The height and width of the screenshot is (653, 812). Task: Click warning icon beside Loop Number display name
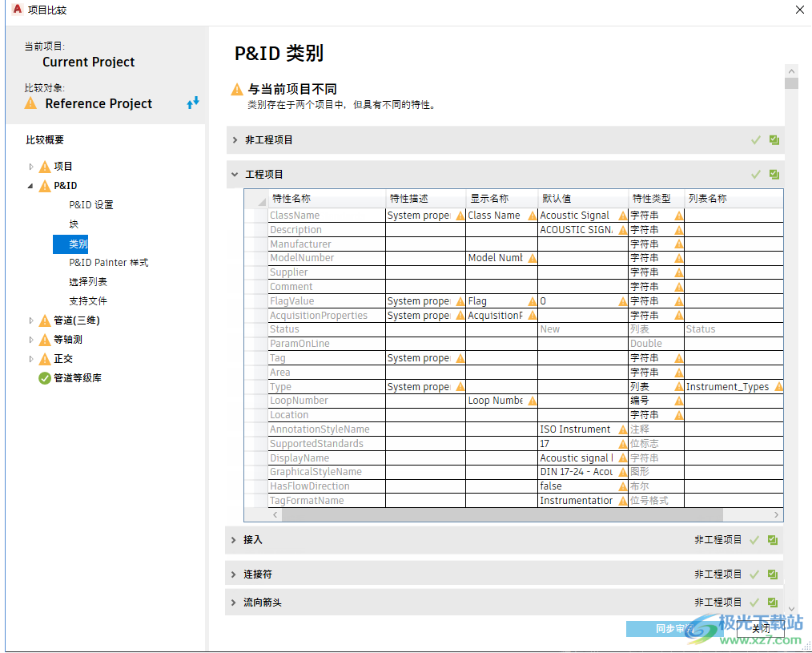click(532, 401)
